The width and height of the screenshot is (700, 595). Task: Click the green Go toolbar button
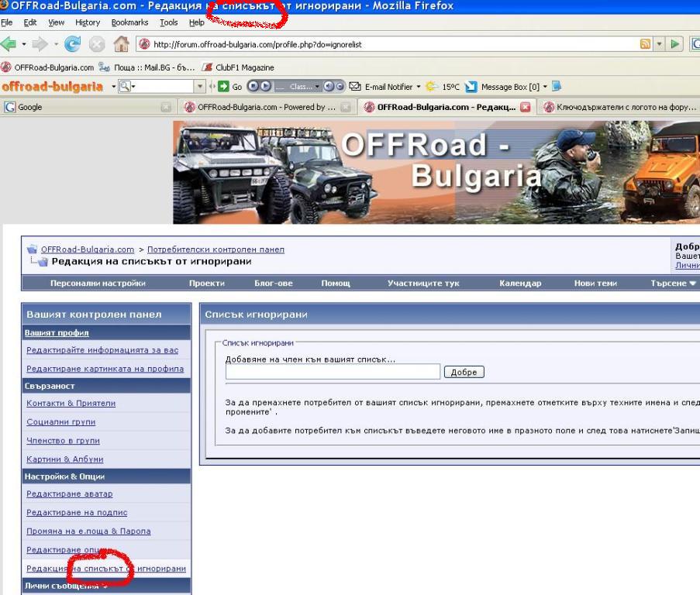tap(230, 87)
